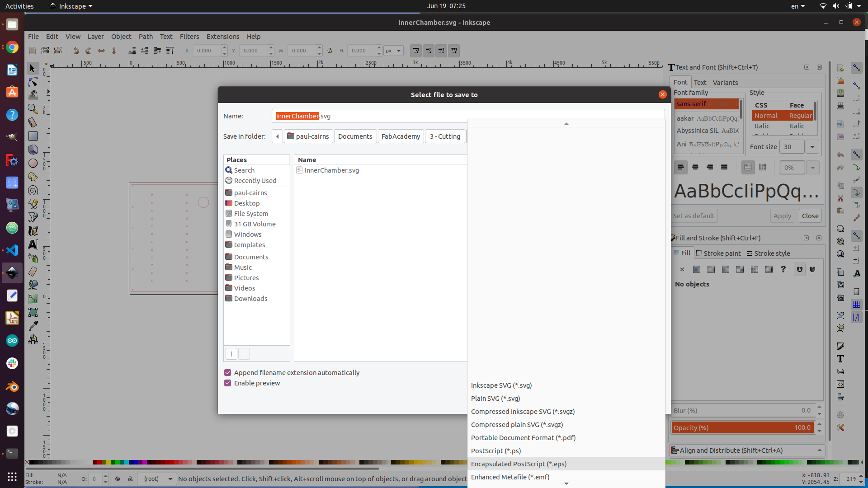This screenshot has width=868, height=488.
Task: Open the Path menu
Action: coord(146,37)
